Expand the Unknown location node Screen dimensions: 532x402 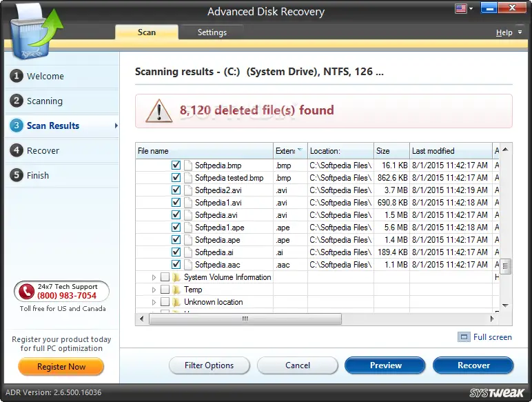tap(154, 302)
